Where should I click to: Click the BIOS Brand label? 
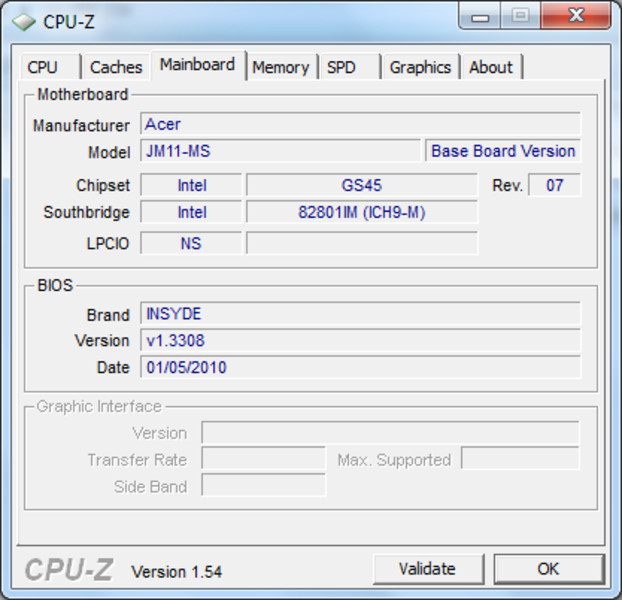click(108, 315)
